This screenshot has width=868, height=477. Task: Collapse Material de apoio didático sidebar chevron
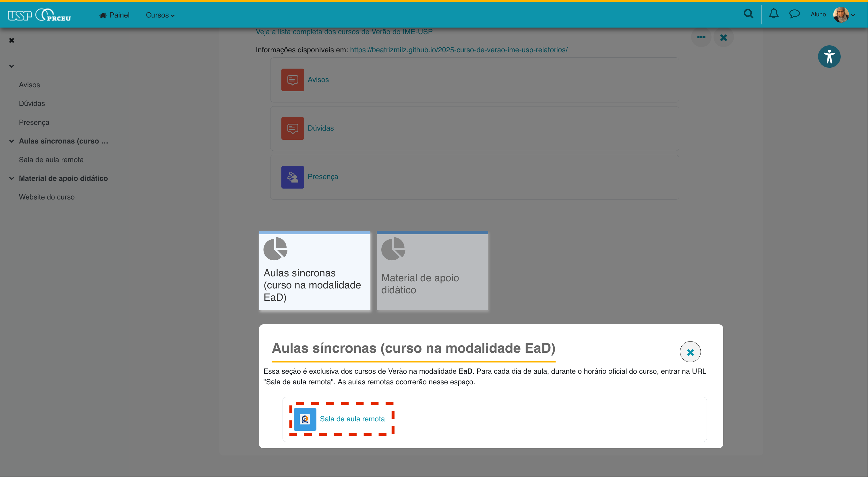(x=11, y=179)
